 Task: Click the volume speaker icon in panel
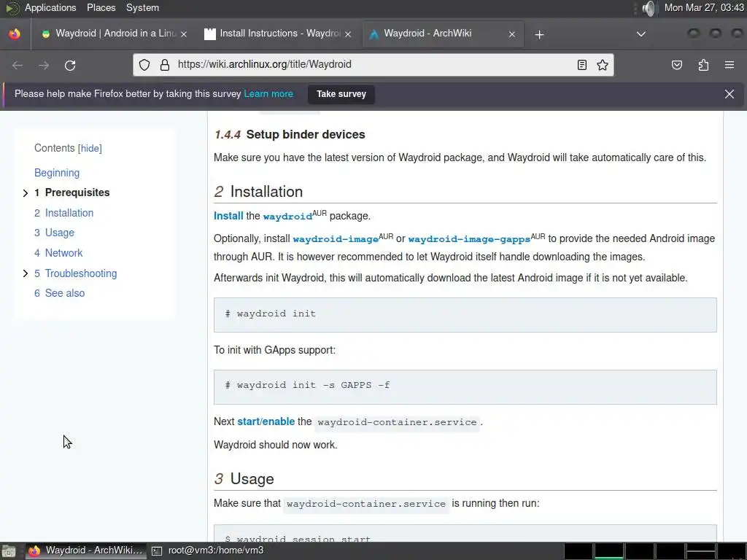click(x=649, y=8)
